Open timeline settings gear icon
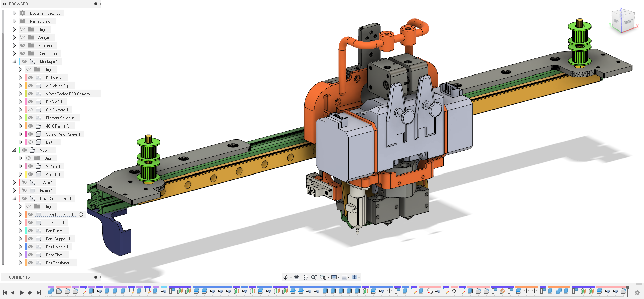The height and width of the screenshot is (299, 644). pos(637,293)
